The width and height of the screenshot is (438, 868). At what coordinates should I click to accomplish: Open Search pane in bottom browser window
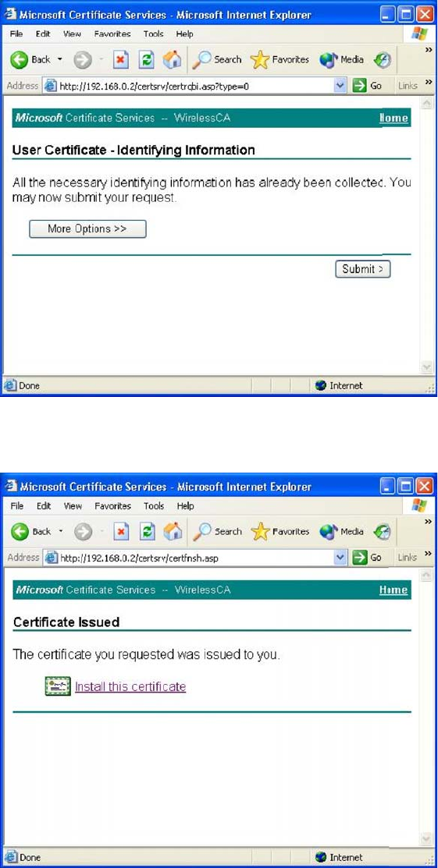[217, 532]
